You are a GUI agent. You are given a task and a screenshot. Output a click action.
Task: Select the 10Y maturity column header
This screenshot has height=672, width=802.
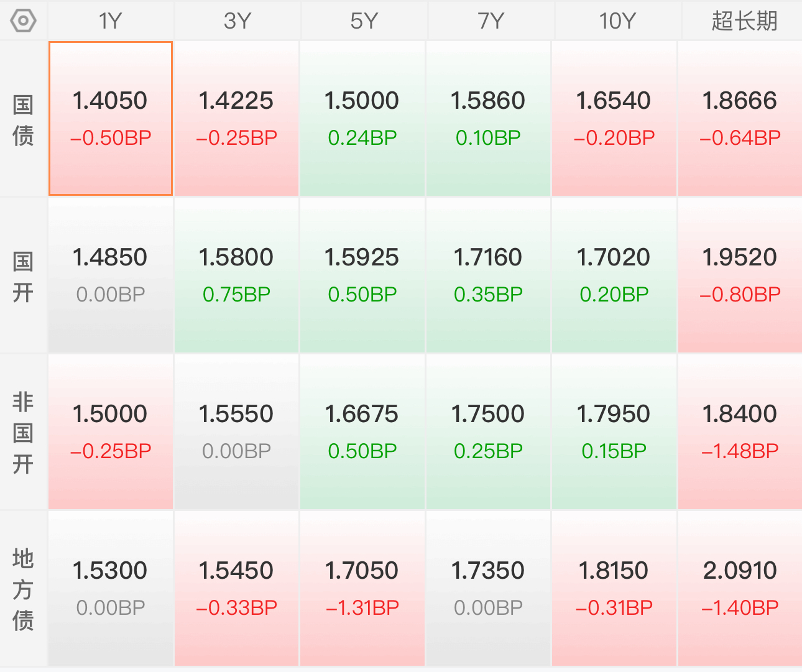tap(617, 21)
